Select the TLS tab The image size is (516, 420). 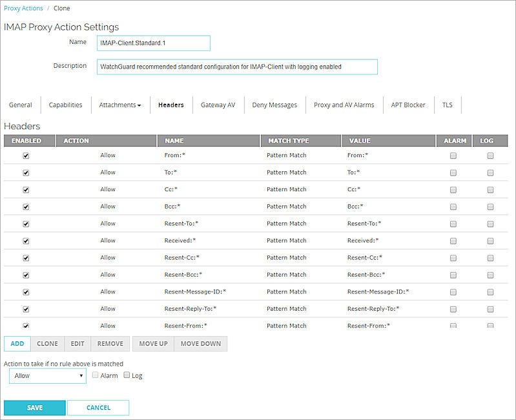[448, 105]
